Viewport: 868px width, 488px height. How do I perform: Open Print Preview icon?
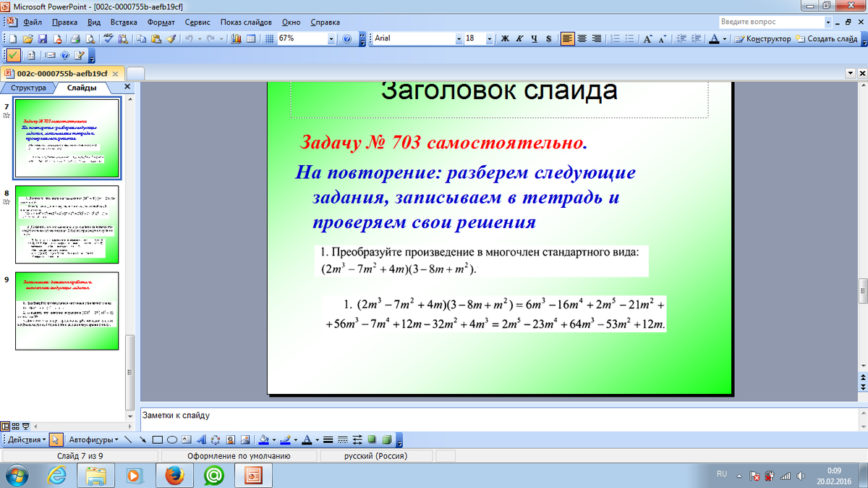[x=90, y=38]
